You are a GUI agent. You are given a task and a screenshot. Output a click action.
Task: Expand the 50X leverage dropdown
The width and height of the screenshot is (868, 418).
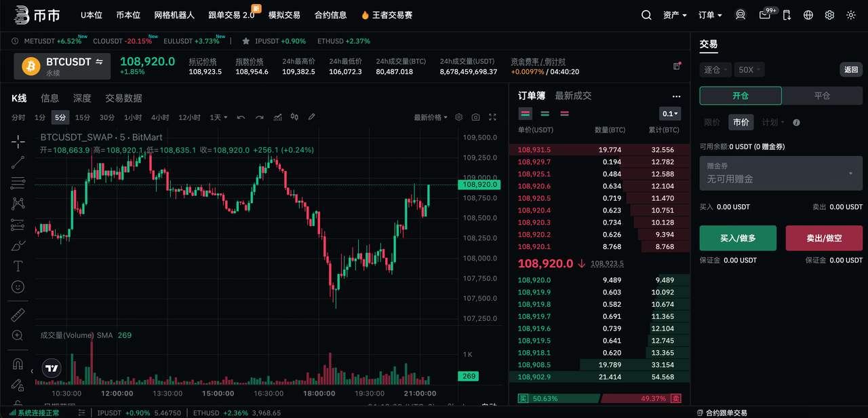[749, 69]
